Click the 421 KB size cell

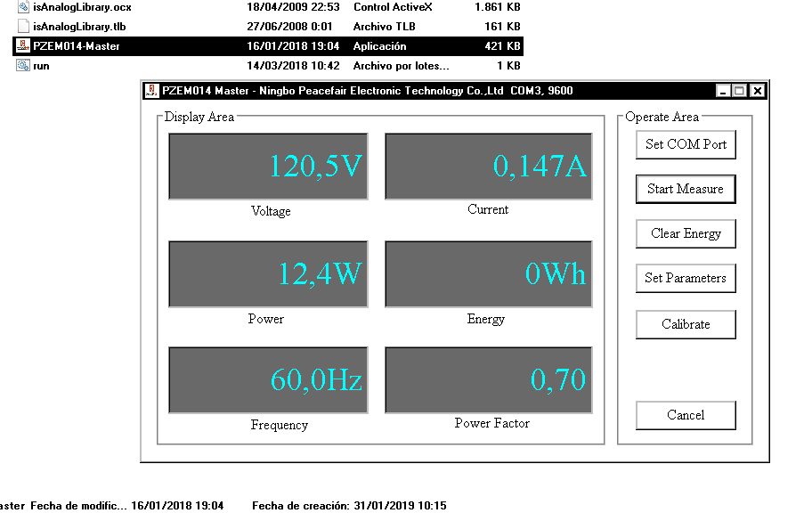click(502, 46)
